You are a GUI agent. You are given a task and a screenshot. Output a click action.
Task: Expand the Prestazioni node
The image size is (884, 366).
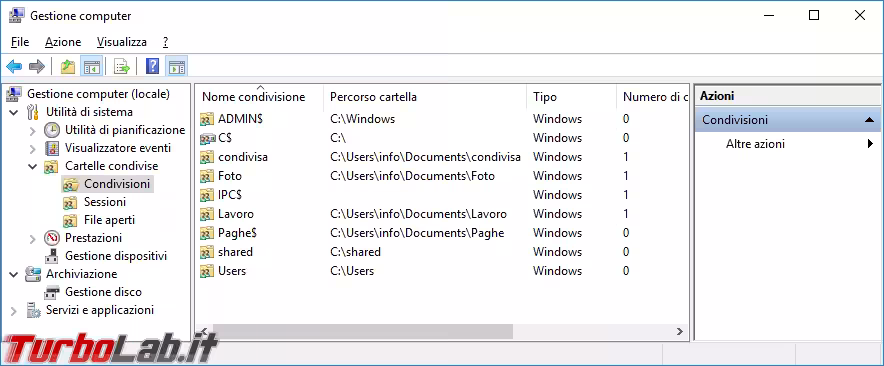[x=33, y=239]
